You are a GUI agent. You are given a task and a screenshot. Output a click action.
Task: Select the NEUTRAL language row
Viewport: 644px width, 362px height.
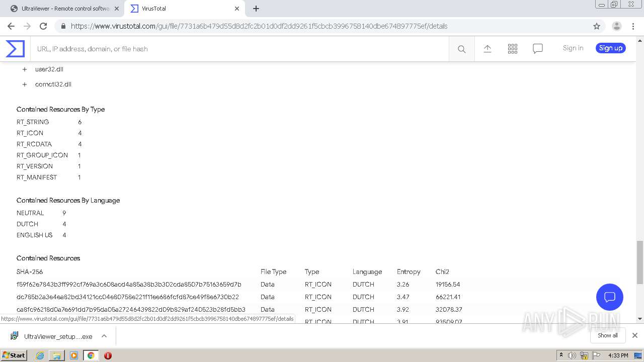[x=41, y=213]
